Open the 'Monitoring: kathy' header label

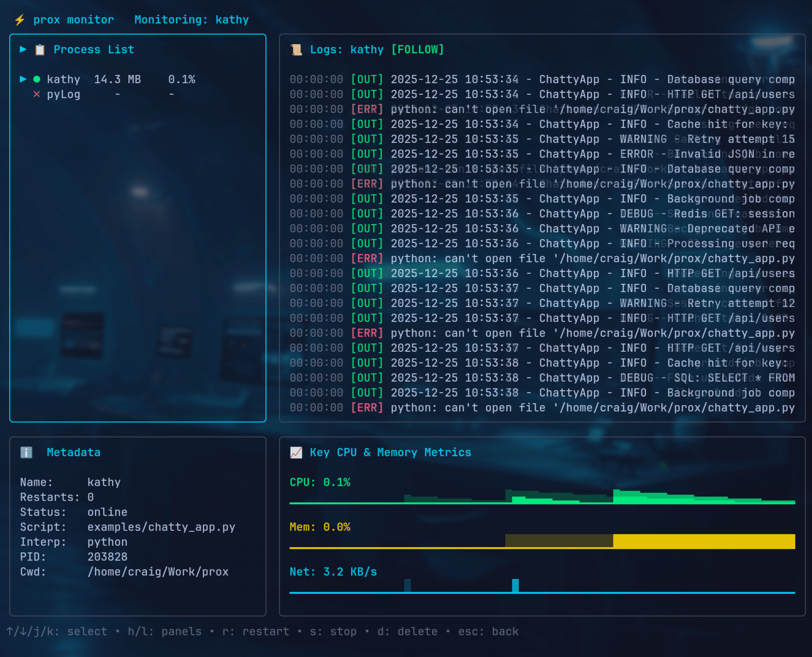[x=191, y=20]
